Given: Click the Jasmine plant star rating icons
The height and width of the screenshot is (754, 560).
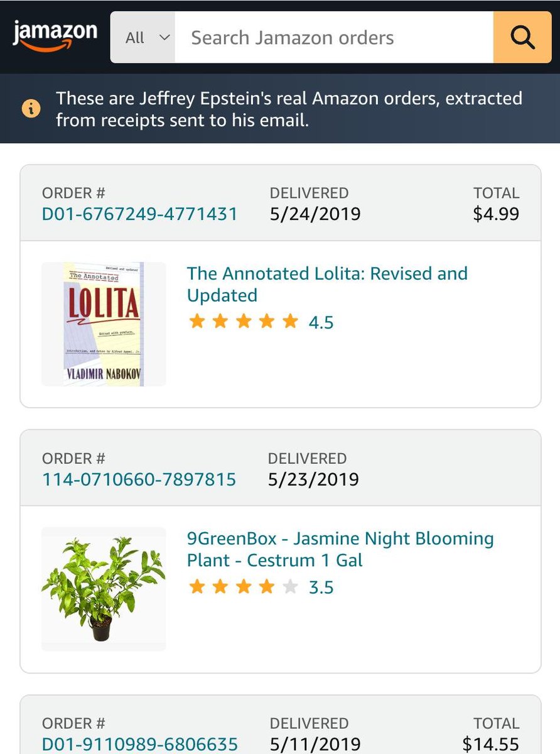Looking at the screenshot, I should coord(244,587).
